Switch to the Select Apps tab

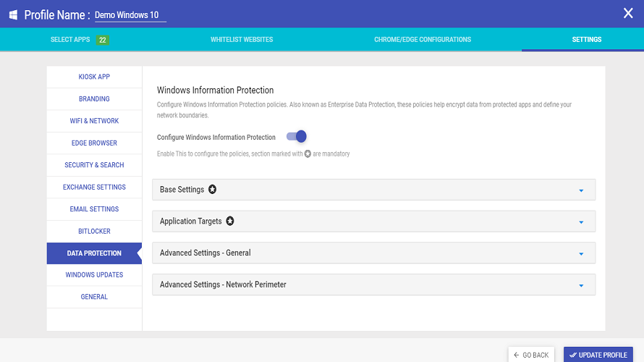(71, 40)
